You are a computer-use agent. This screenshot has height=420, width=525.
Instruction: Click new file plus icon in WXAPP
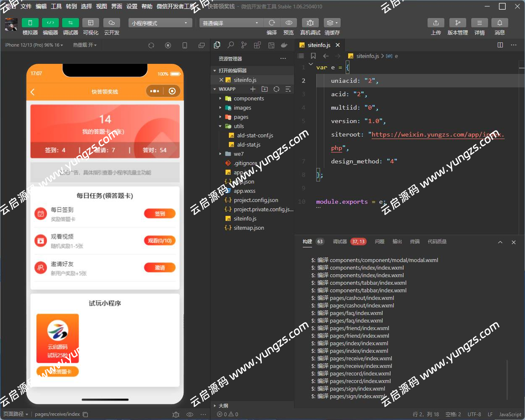253,89
